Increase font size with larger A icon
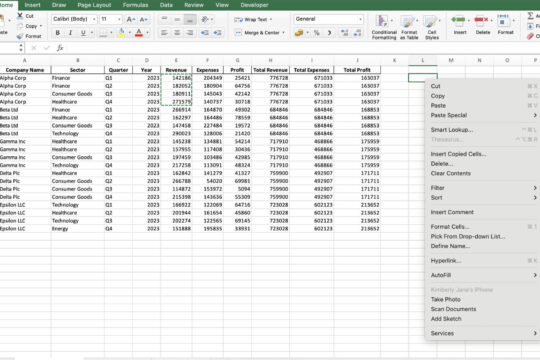The image size is (540, 360). coord(131,19)
